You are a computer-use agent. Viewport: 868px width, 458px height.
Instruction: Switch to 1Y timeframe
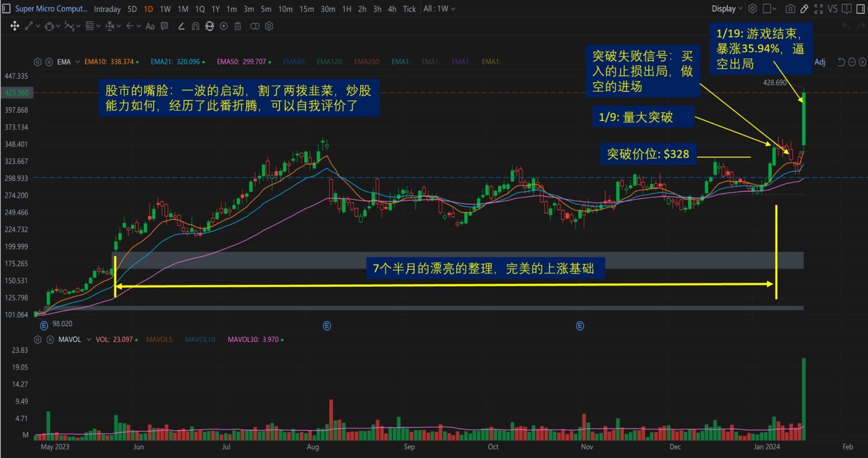point(216,9)
